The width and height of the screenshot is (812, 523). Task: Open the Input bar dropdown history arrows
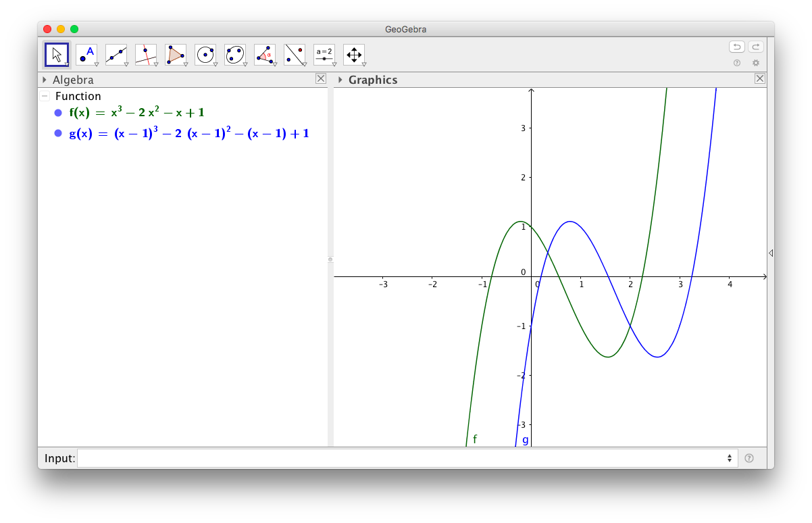tap(730, 458)
